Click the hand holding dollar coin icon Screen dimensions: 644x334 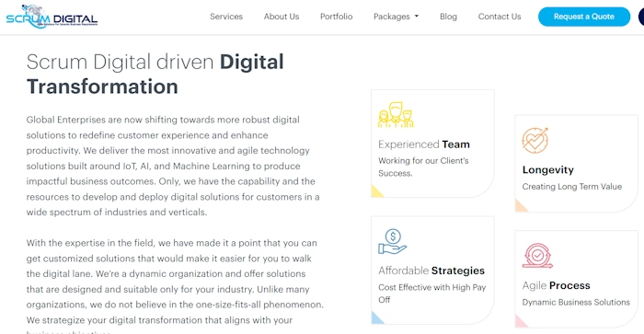[x=392, y=242]
